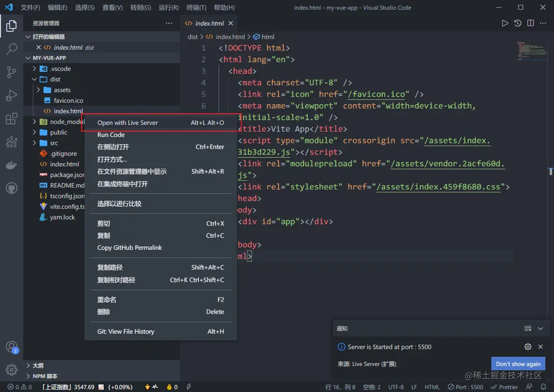This screenshot has width=554, height=392.
Task: Select 复制路径 menu entry
Action: [161, 267]
